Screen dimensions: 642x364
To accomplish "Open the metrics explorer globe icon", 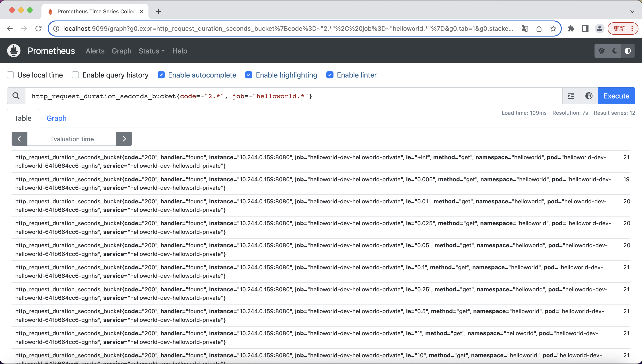I will [x=589, y=96].
